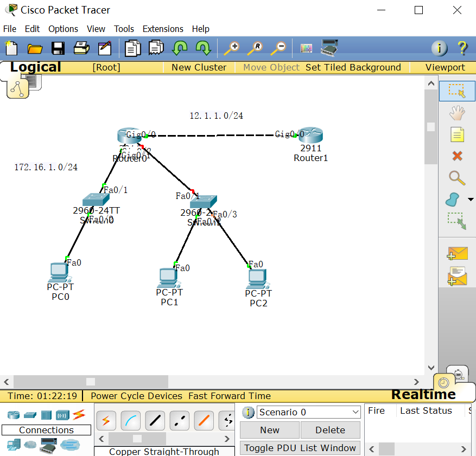
Task: Switch to the Logical workspace tab
Action: click(35, 67)
